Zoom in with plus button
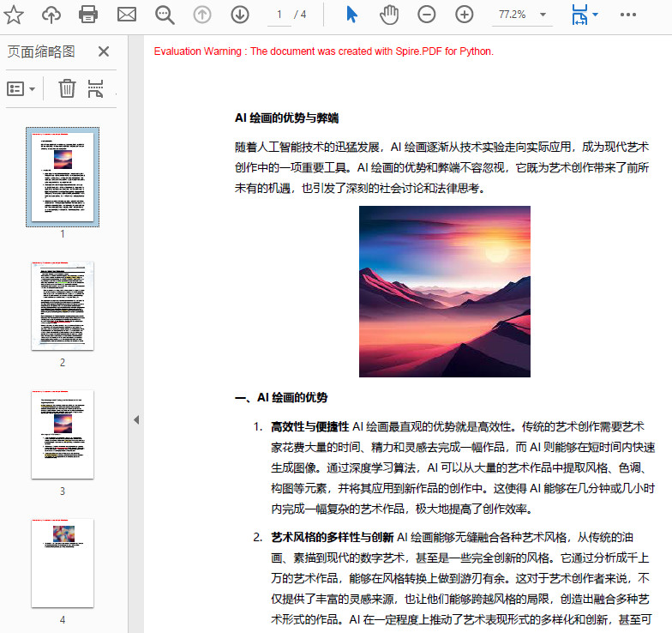 [465, 15]
